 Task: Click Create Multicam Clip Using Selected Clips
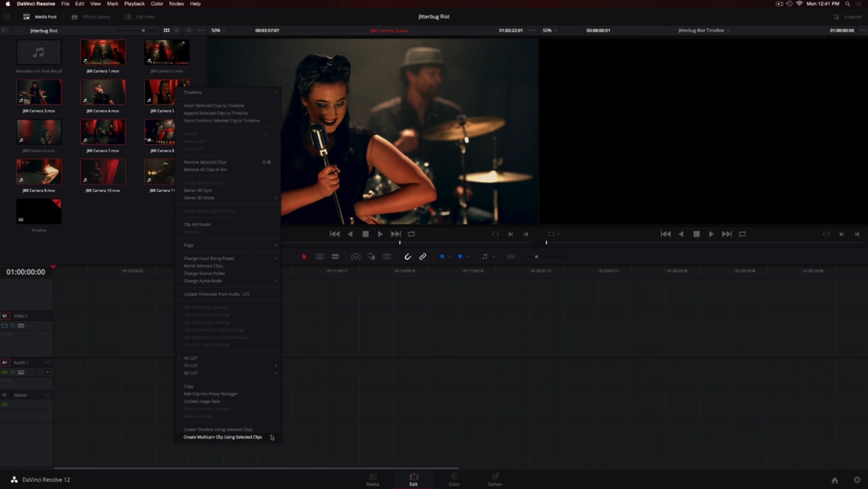click(x=222, y=437)
